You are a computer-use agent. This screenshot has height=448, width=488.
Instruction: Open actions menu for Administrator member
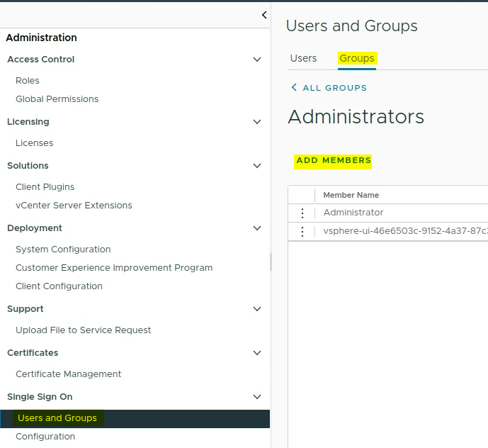[302, 213]
